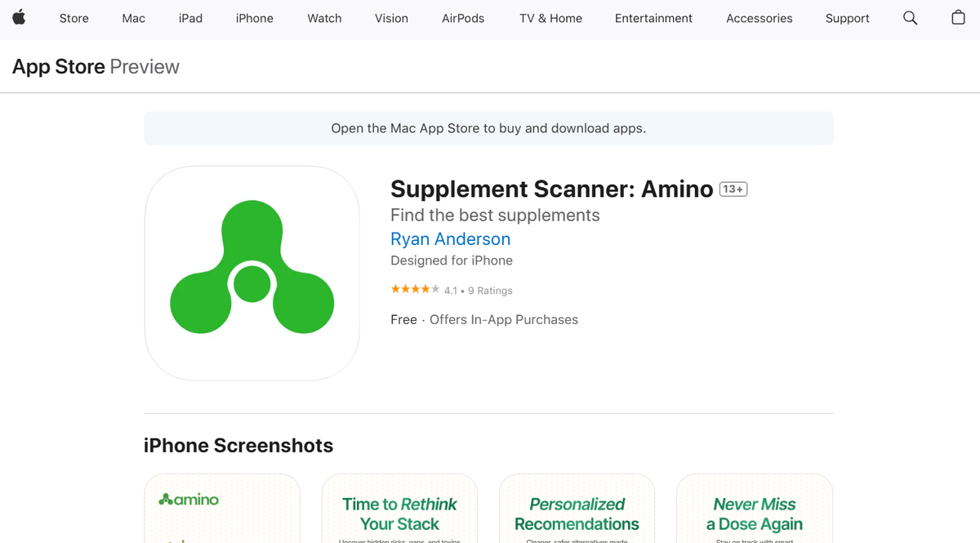Click the Apple logo icon
The height and width of the screenshot is (543, 980).
pos(20,18)
